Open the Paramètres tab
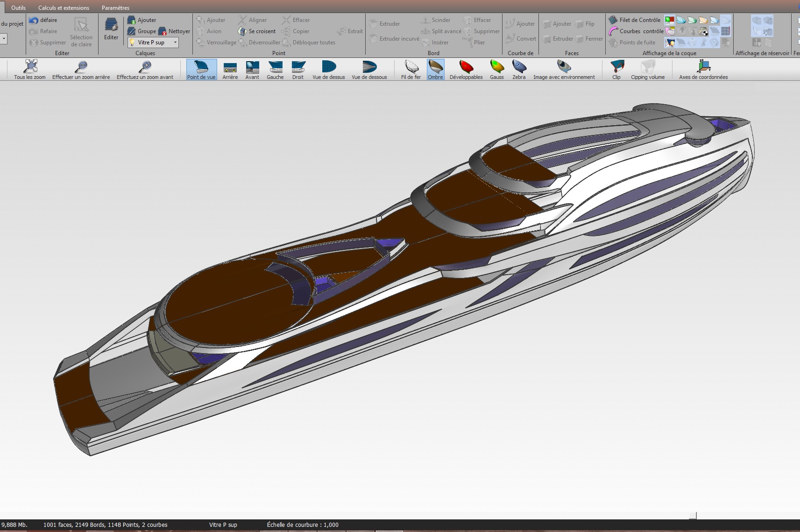The image size is (800, 532). [x=115, y=7]
